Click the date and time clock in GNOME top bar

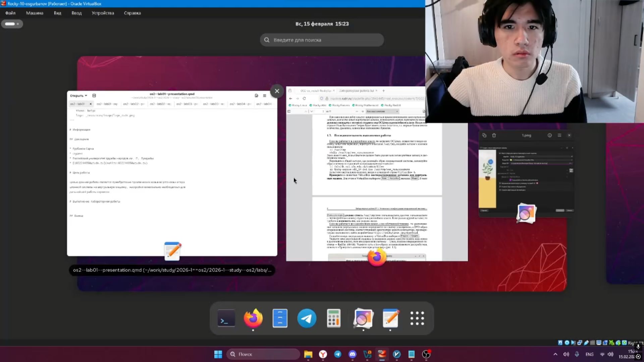click(322, 24)
